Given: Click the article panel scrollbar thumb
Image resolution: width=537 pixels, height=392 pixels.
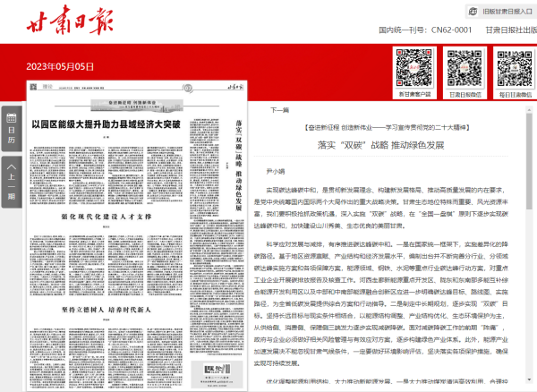Looking at the screenshot, I should click(529, 161).
